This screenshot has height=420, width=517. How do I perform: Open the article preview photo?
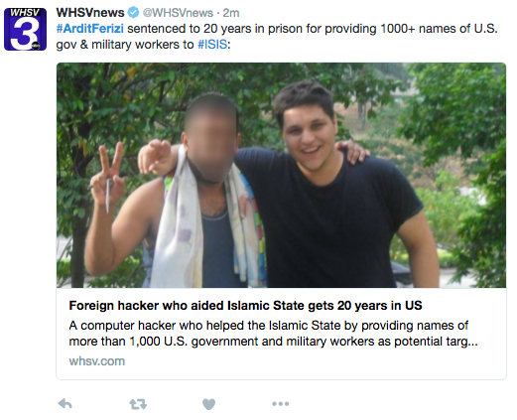tap(281, 175)
